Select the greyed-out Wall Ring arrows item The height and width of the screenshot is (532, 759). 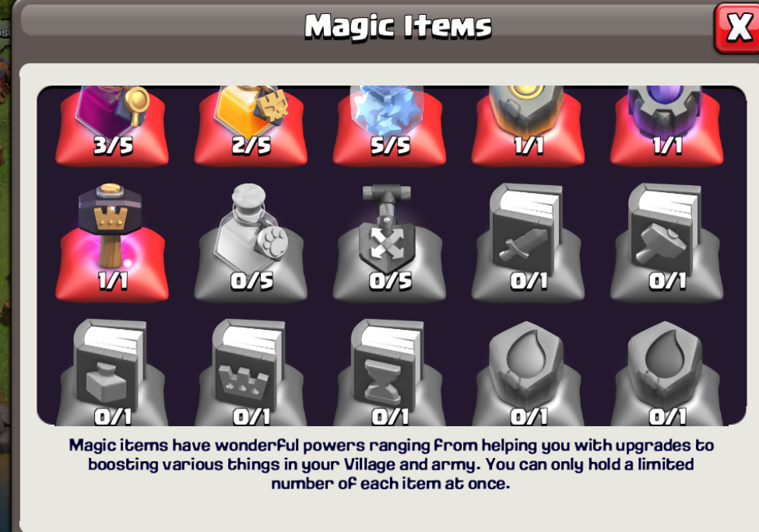[x=389, y=242]
